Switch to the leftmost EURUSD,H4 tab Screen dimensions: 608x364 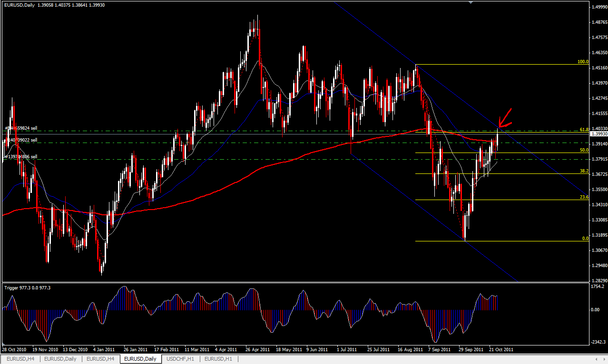(20, 359)
